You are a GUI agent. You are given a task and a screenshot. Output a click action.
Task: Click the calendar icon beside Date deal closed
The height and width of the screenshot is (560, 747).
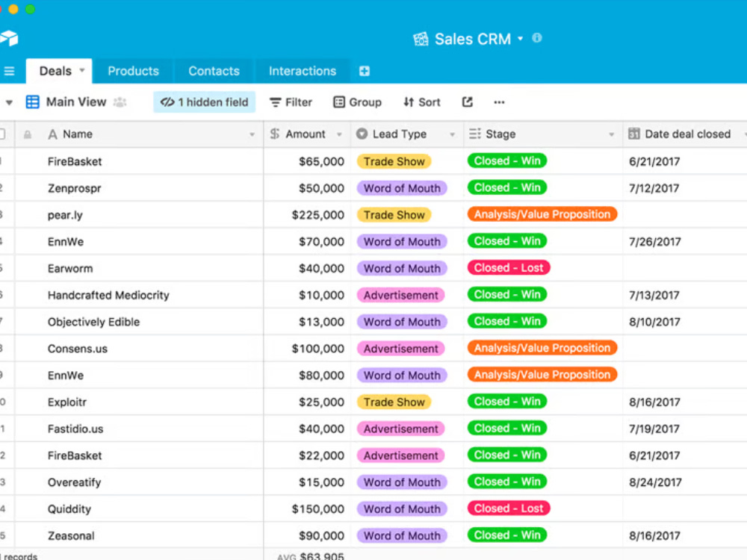coord(633,134)
